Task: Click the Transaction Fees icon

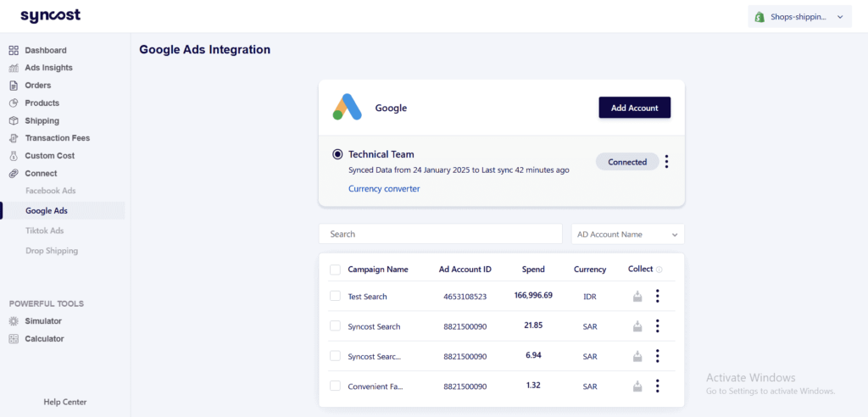Action: click(x=14, y=138)
